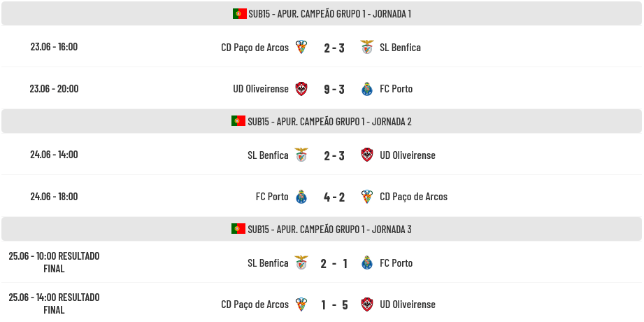Click FC Porto crest in 4 - 2 match

point(301,197)
